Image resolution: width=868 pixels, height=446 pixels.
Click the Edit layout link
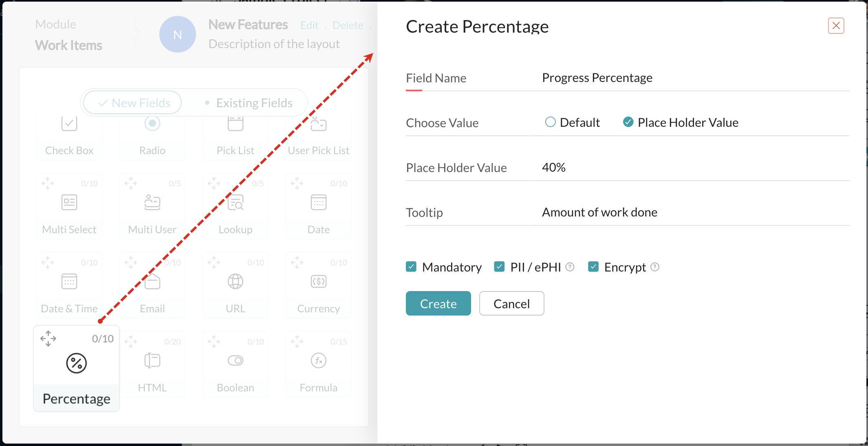tap(309, 25)
